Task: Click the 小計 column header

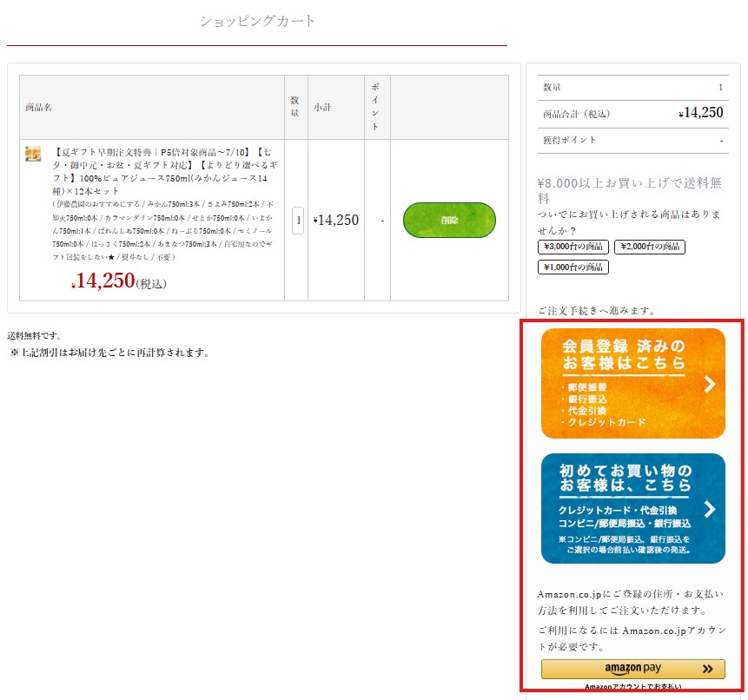Action: [322, 108]
